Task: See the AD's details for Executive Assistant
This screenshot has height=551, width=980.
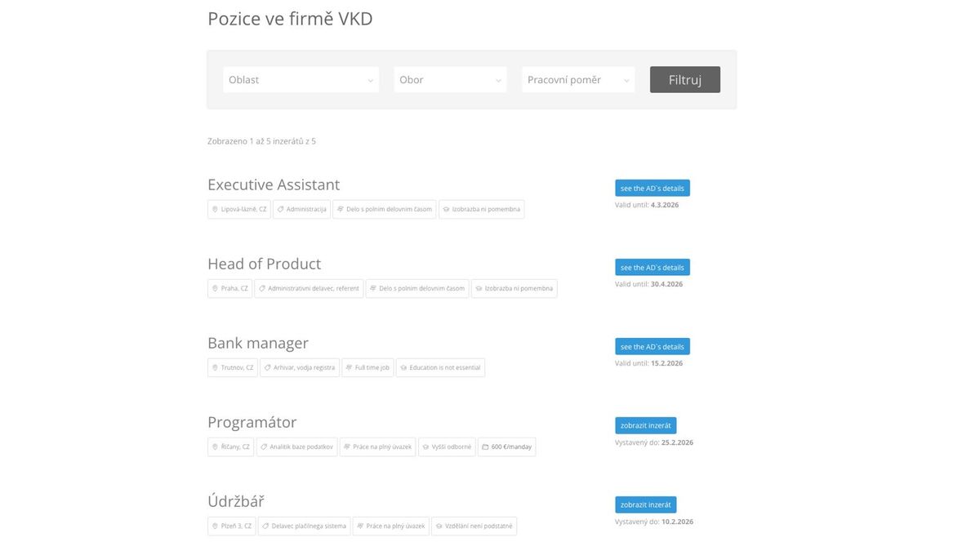Action: pyautogui.click(x=652, y=188)
